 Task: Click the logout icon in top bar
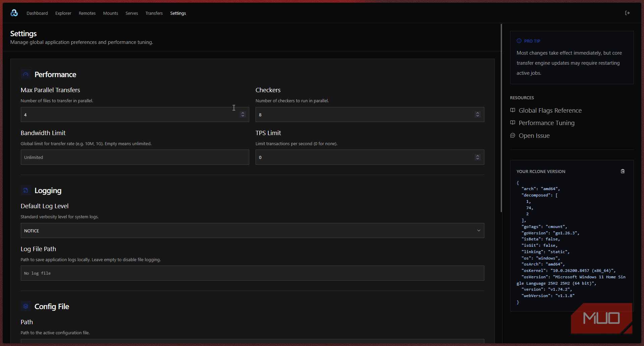(627, 13)
